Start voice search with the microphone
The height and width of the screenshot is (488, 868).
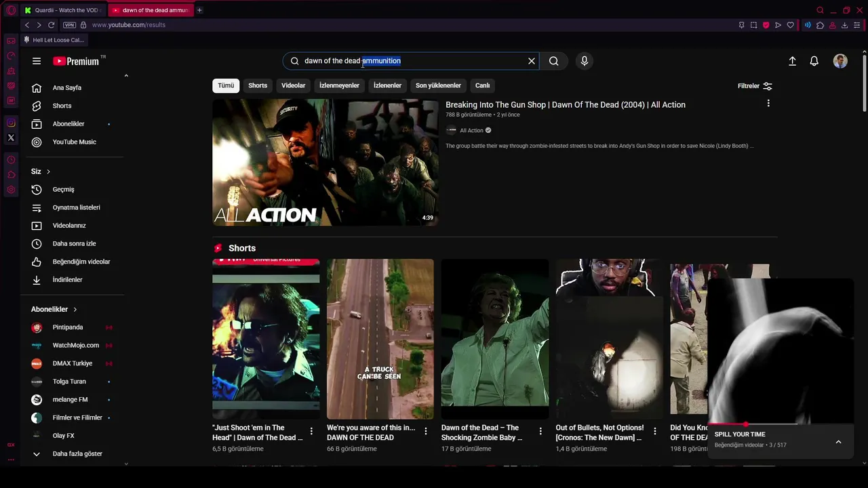[x=585, y=61]
